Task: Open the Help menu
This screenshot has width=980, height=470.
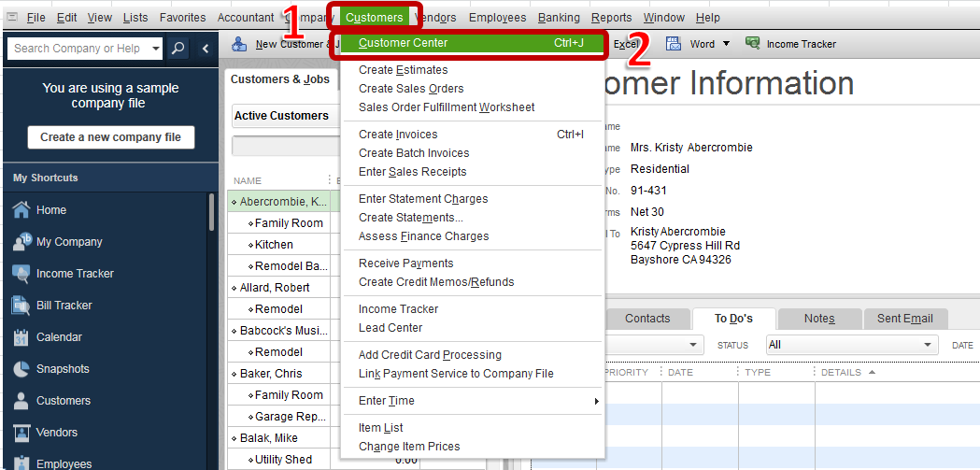Action: click(707, 18)
